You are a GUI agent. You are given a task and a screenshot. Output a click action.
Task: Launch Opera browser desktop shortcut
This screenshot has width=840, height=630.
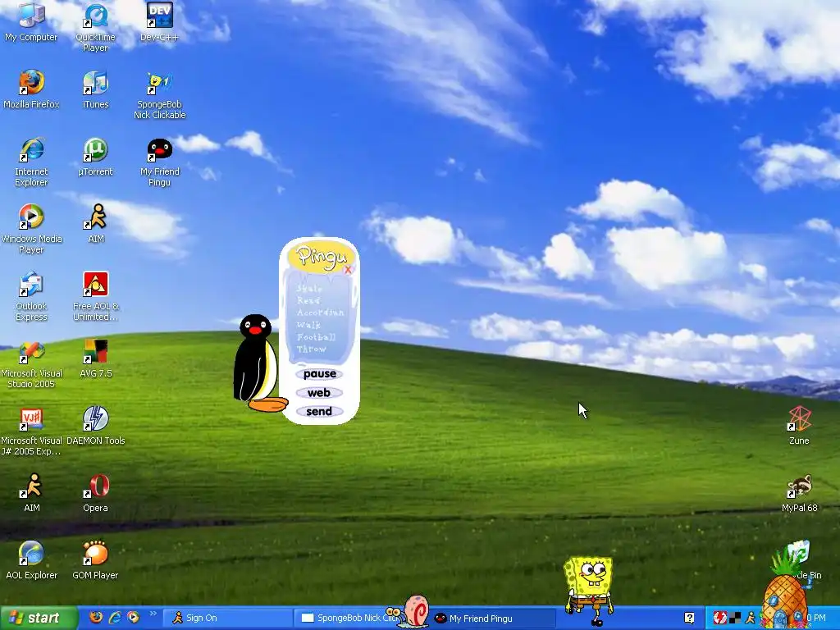point(95,493)
